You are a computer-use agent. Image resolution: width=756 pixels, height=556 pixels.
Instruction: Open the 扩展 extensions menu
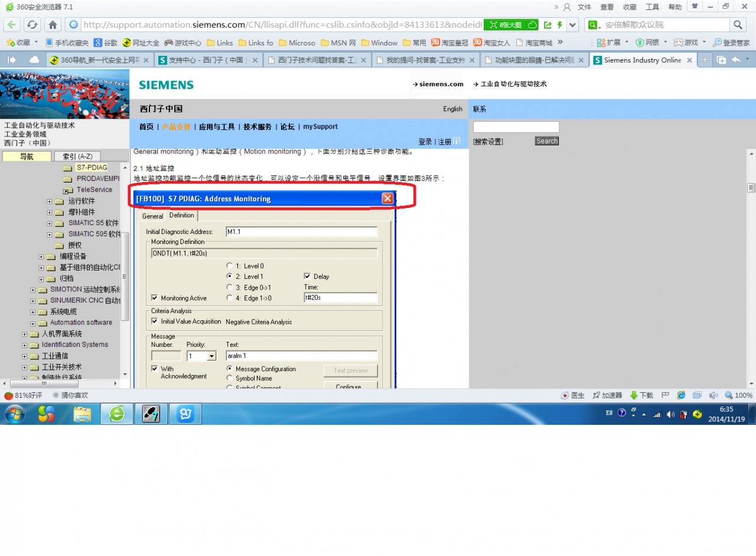click(x=612, y=43)
